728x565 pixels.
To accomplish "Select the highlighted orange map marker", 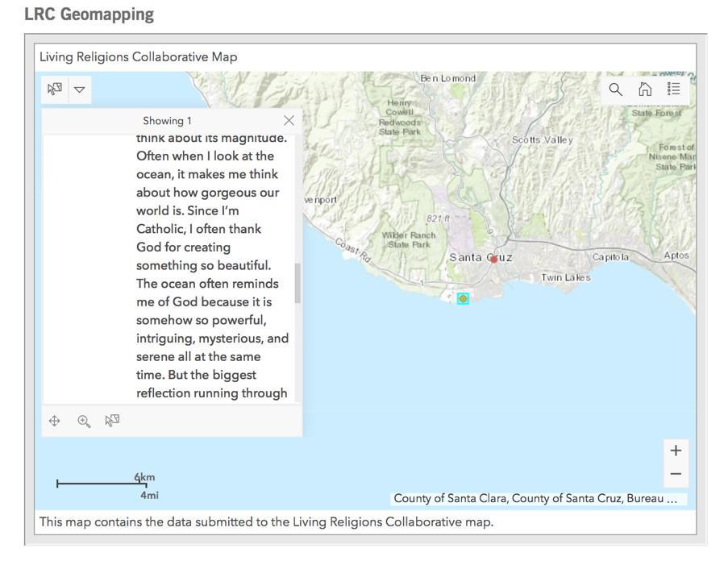I will pyautogui.click(x=463, y=299).
